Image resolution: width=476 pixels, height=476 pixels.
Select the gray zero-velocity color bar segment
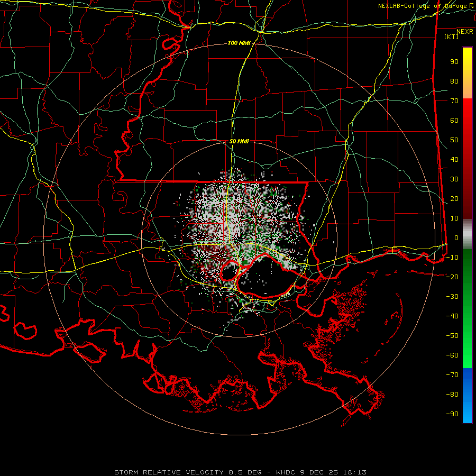coord(467,234)
